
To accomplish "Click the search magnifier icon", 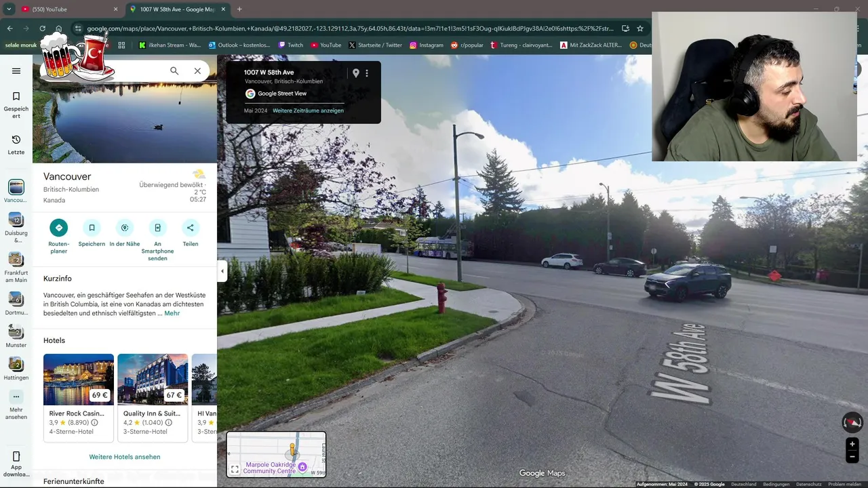I will [174, 70].
